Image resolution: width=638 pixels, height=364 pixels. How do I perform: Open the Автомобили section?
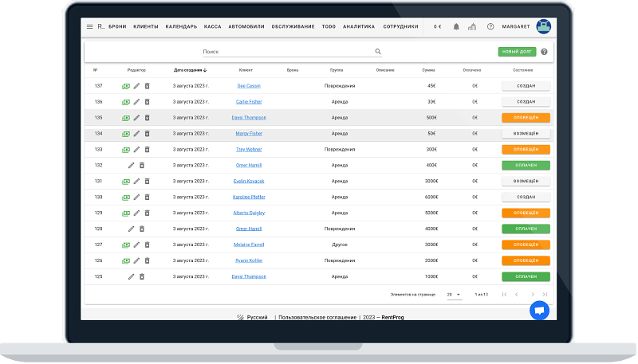click(246, 26)
